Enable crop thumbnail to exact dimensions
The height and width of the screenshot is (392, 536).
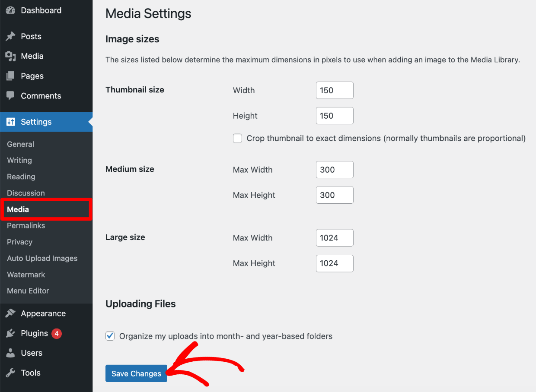click(x=237, y=138)
